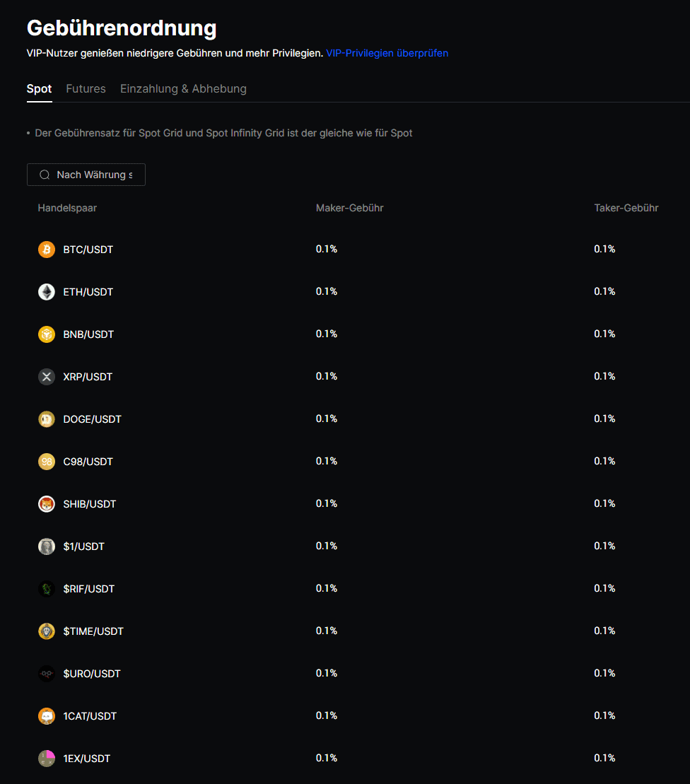This screenshot has width=690, height=784.
Task: Click the 1EX coin icon
Action: click(x=47, y=759)
